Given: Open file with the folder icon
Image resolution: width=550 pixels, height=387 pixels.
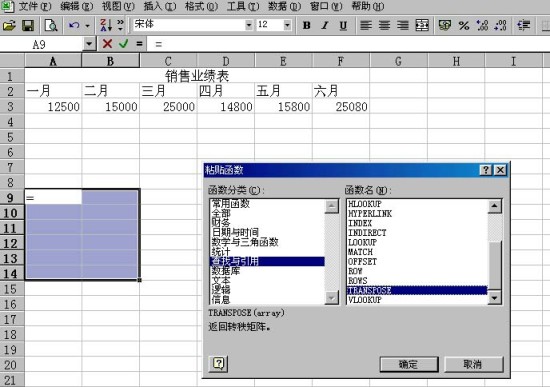Looking at the screenshot, I should click(9, 25).
